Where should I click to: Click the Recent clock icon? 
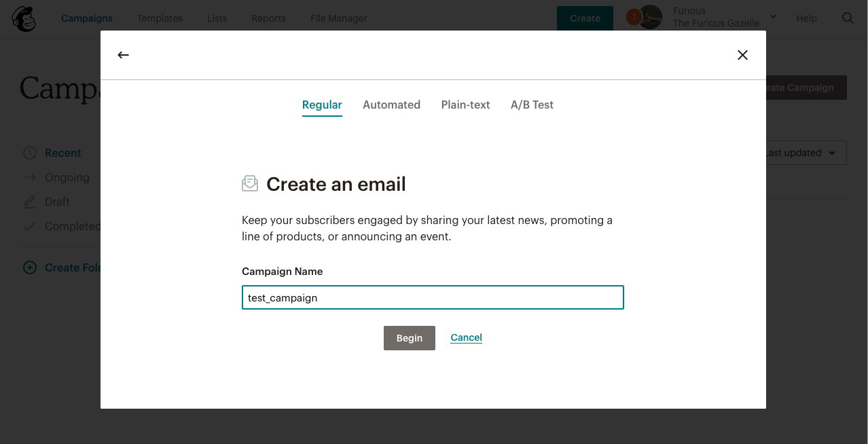[30, 153]
